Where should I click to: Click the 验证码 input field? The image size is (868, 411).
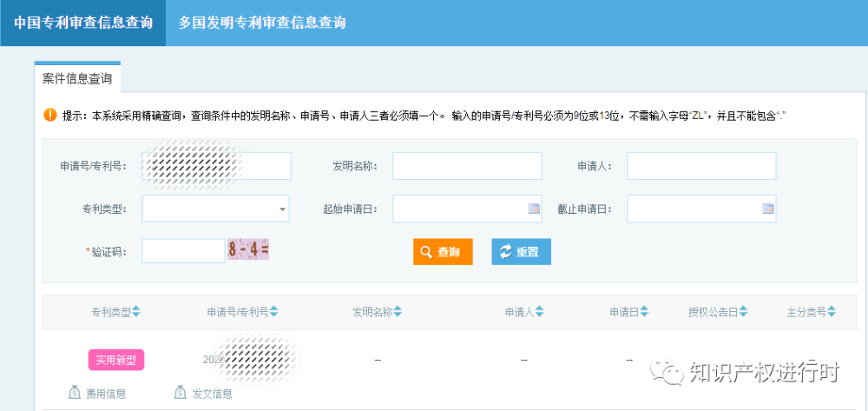point(184,251)
